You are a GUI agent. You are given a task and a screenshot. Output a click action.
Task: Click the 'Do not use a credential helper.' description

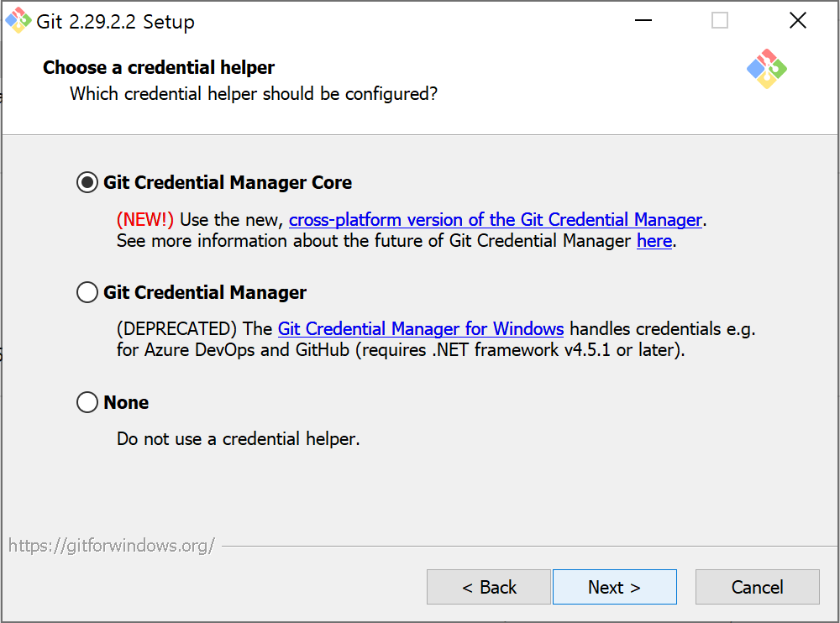[239, 439]
